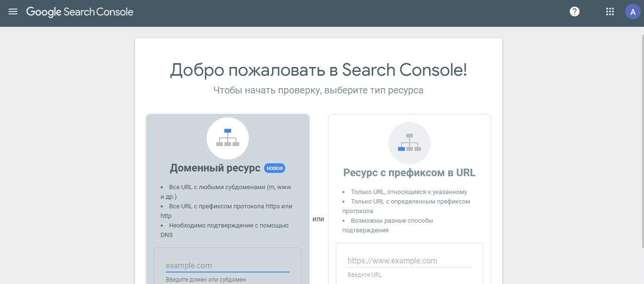Open the Help question mark icon
The height and width of the screenshot is (284, 644).
575,12
